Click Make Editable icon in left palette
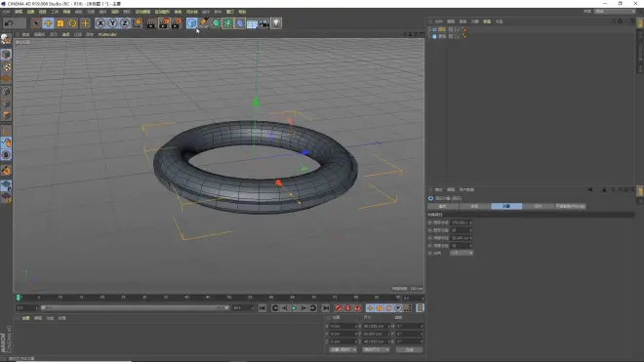 (6, 39)
